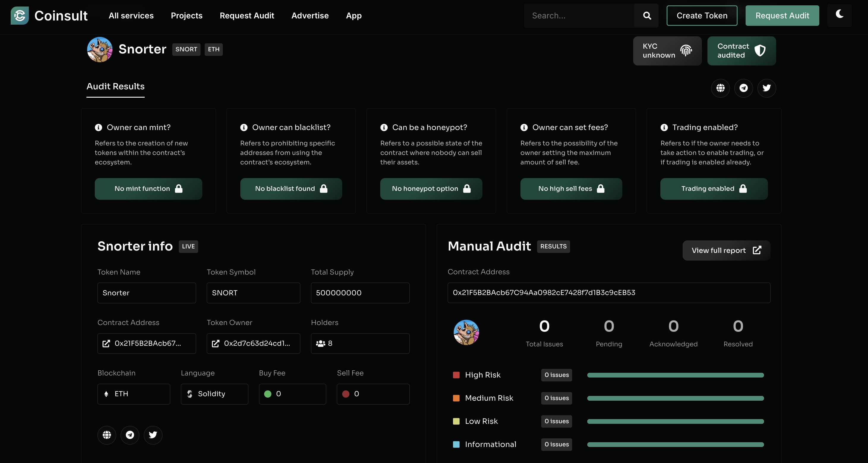Open Request Audit nav link
The height and width of the screenshot is (463, 868).
click(247, 15)
